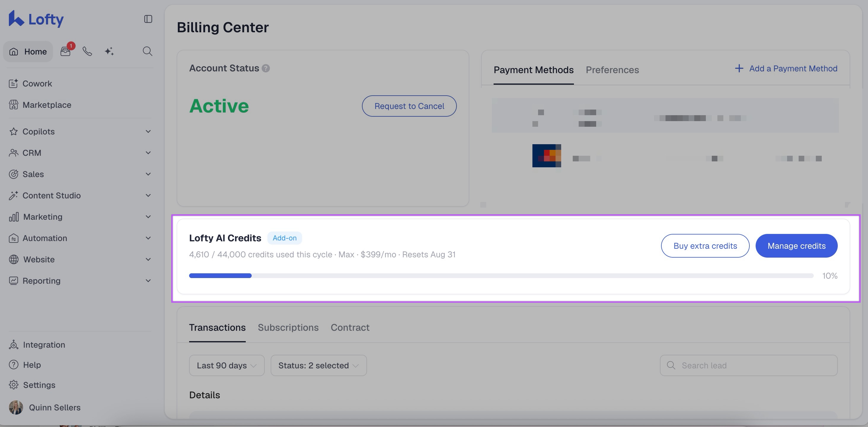
Task: Open the Status: 2 selected dropdown
Action: 318,365
